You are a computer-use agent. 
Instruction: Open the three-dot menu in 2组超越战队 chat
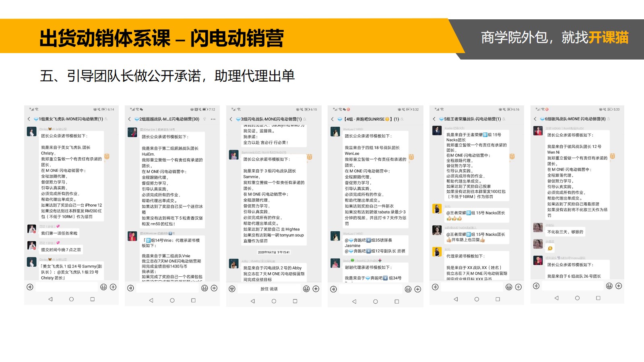[x=213, y=119]
